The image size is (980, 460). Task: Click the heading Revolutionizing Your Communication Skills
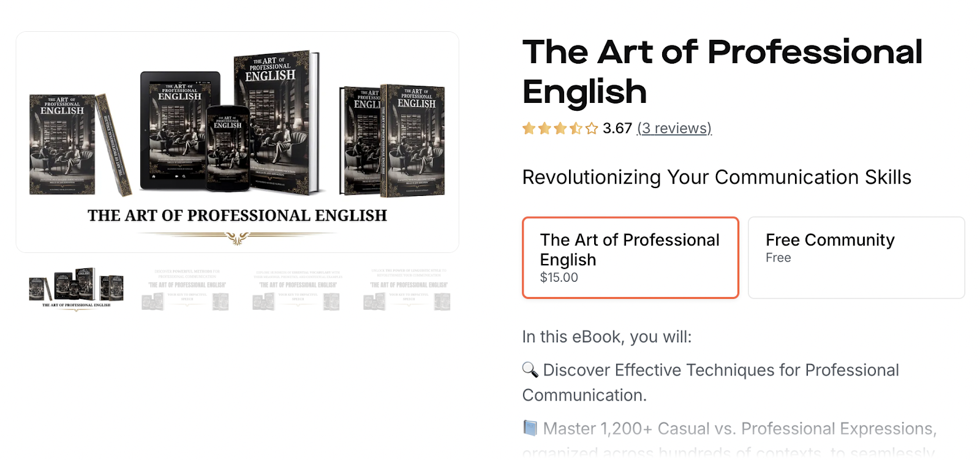pos(716,177)
